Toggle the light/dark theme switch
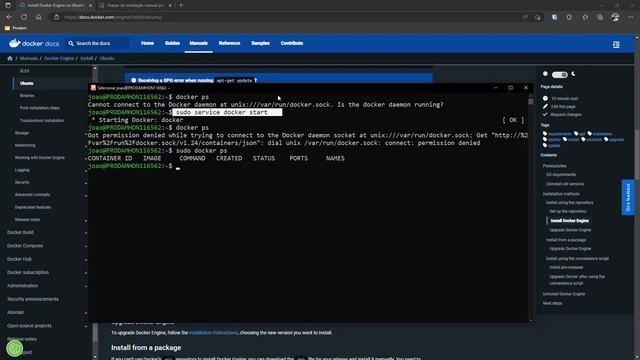Screen dimensions: 640x360 (560, 75)
